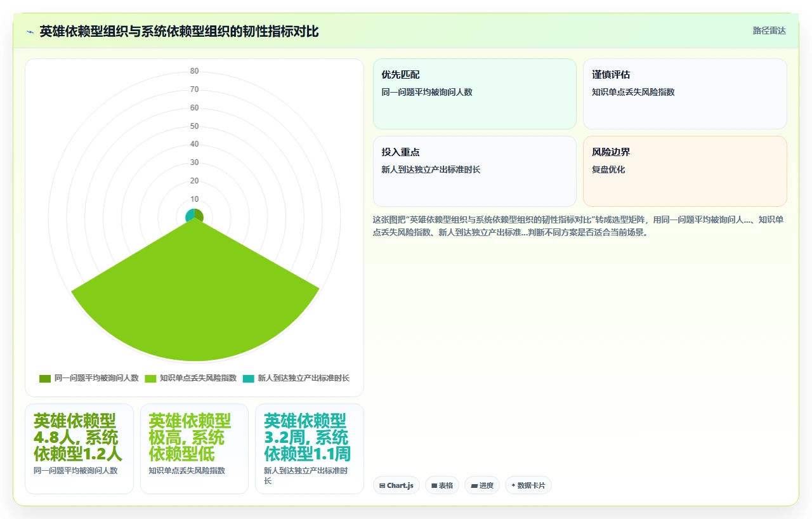The height and width of the screenshot is (519, 812).
Task: Open the 投入重点 matrix card
Action: 475,171
